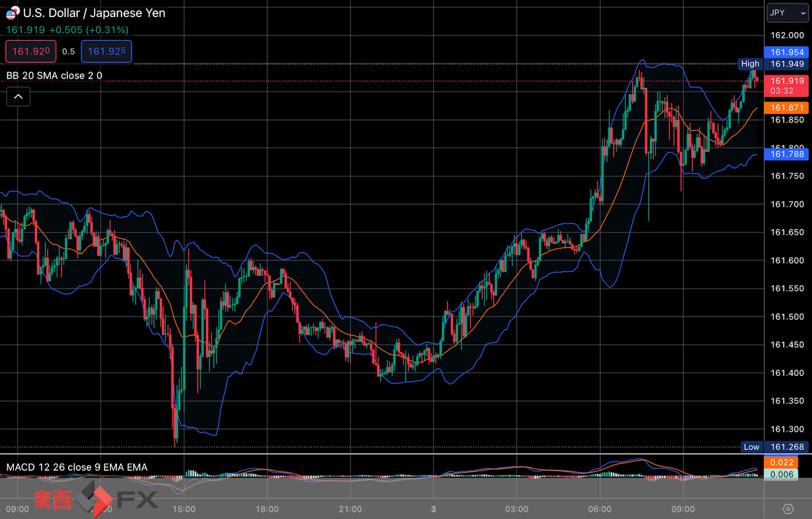Viewport: 812px width, 519px height.
Task: Click the orange MACD value 0.022 label
Action: pyautogui.click(x=781, y=462)
